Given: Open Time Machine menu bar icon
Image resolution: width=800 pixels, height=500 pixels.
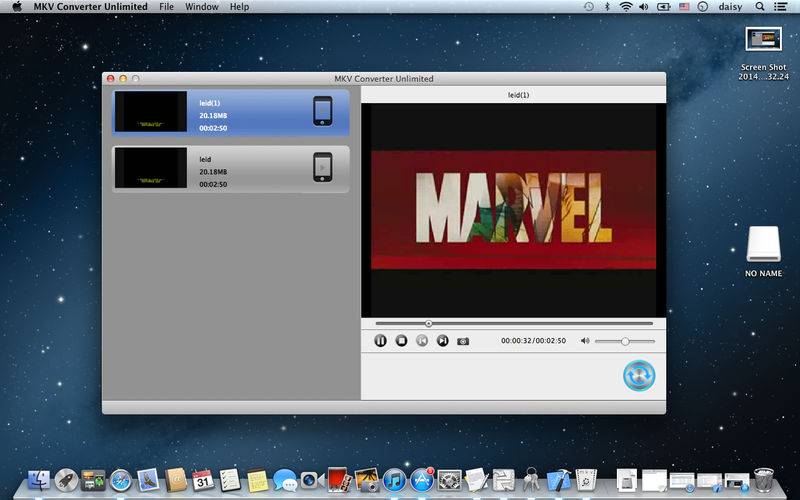Looking at the screenshot, I should click(x=589, y=7).
